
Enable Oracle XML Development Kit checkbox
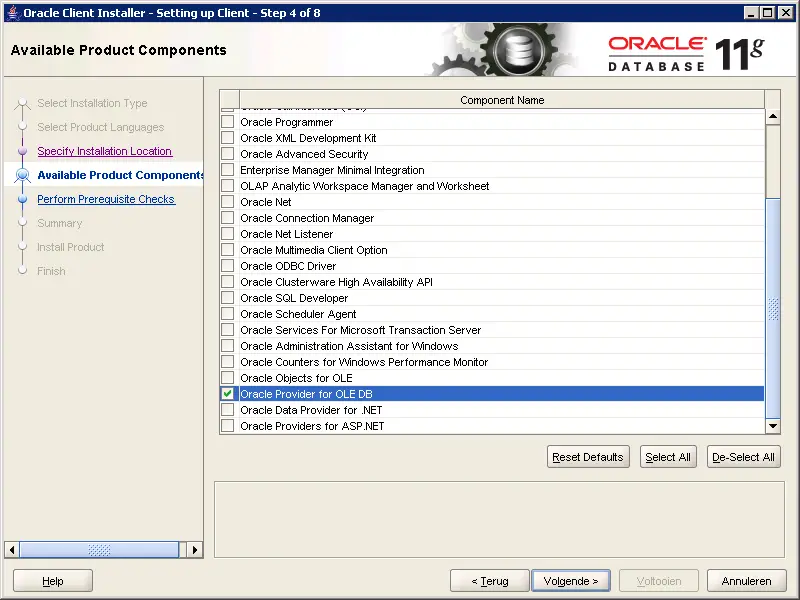point(228,138)
